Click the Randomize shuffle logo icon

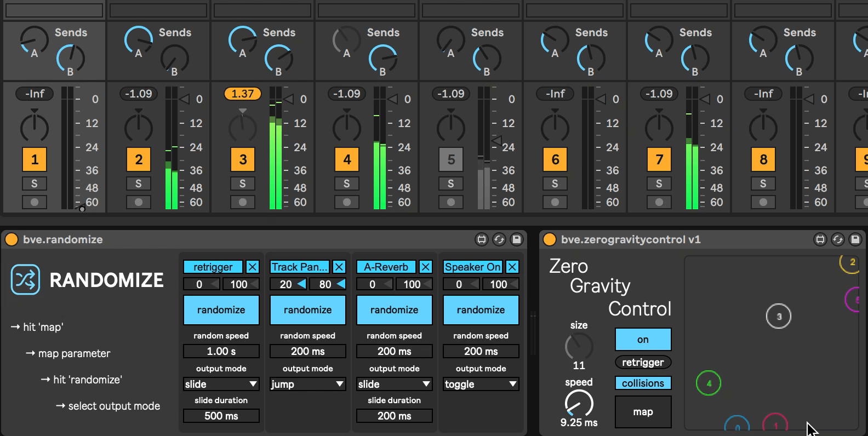click(x=25, y=280)
